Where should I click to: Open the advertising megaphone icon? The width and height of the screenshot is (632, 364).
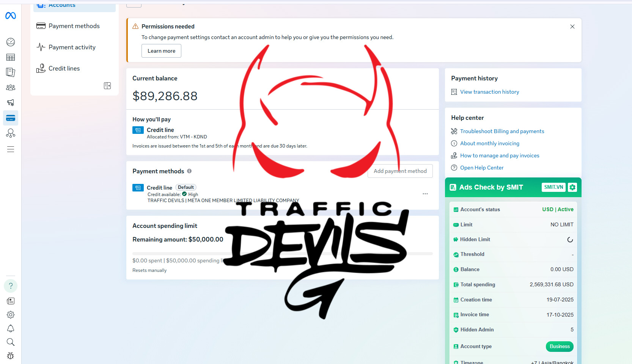(11, 103)
